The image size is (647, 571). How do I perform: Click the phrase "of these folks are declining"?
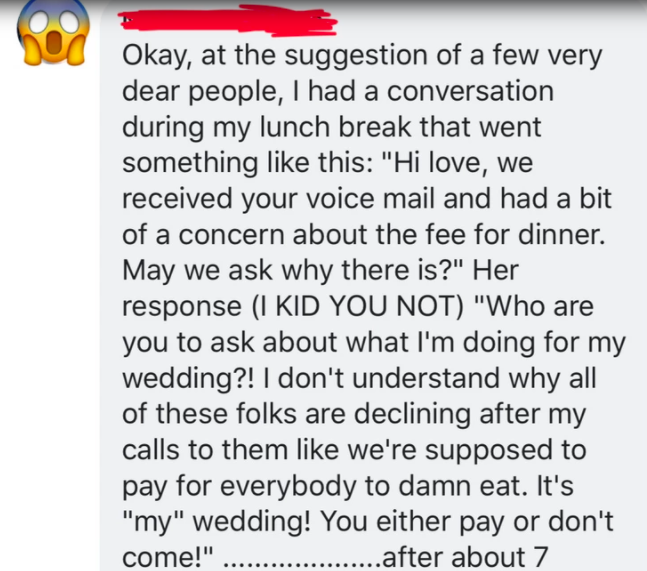[296, 414]
